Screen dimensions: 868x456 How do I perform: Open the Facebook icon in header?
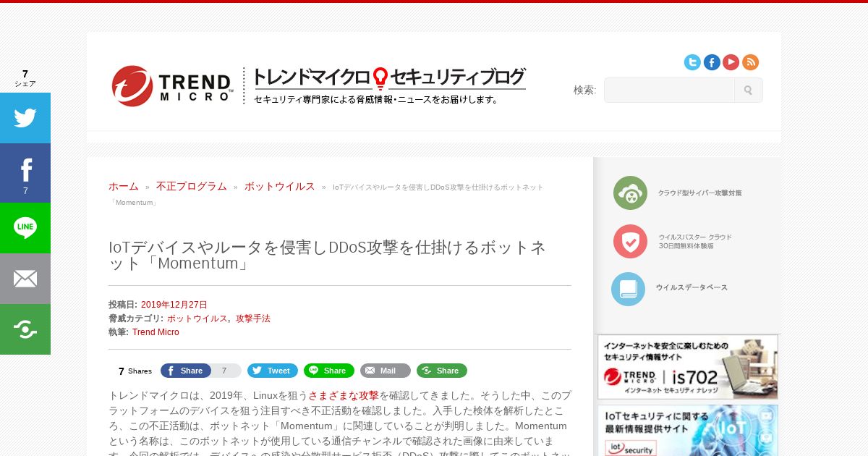click(712, 62)
